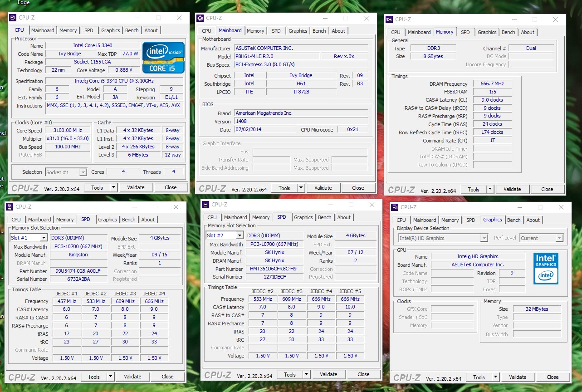
Task: Click Validate in the CPU tab window
Action: 136,187
